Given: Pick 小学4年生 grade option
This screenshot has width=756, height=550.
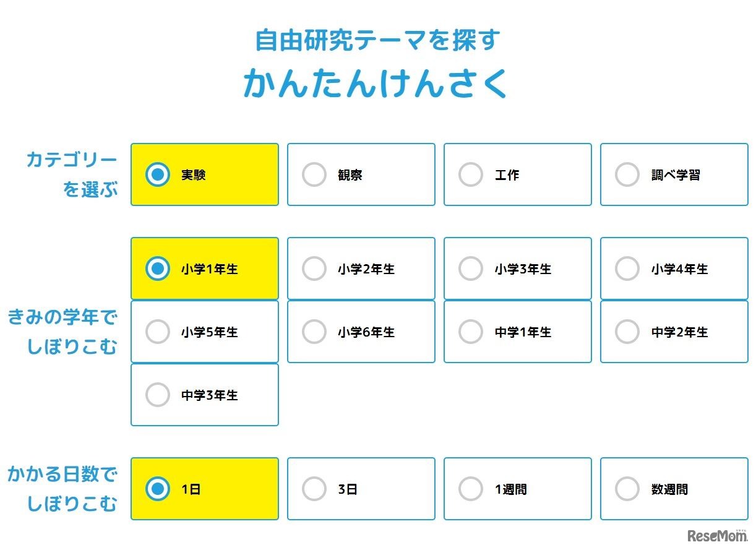Looking at the screenshot, I should tap(627, 269).
